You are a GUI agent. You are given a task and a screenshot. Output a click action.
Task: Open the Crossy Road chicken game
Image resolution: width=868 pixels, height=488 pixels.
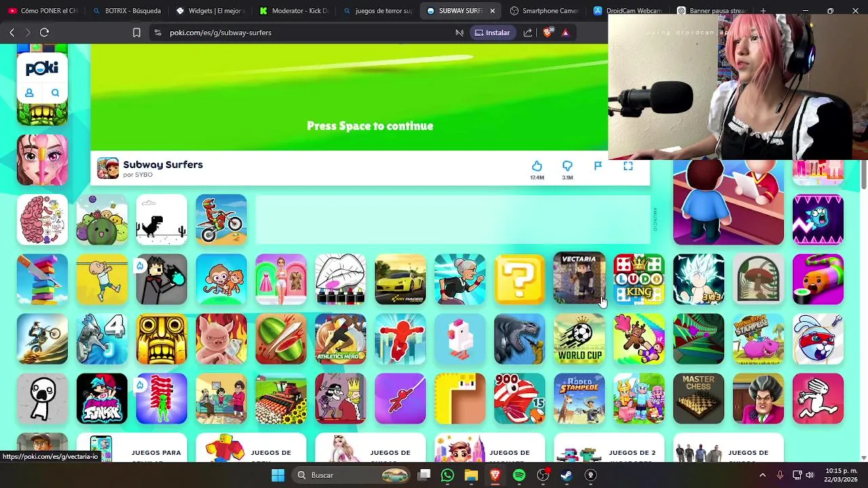[460, 339]
